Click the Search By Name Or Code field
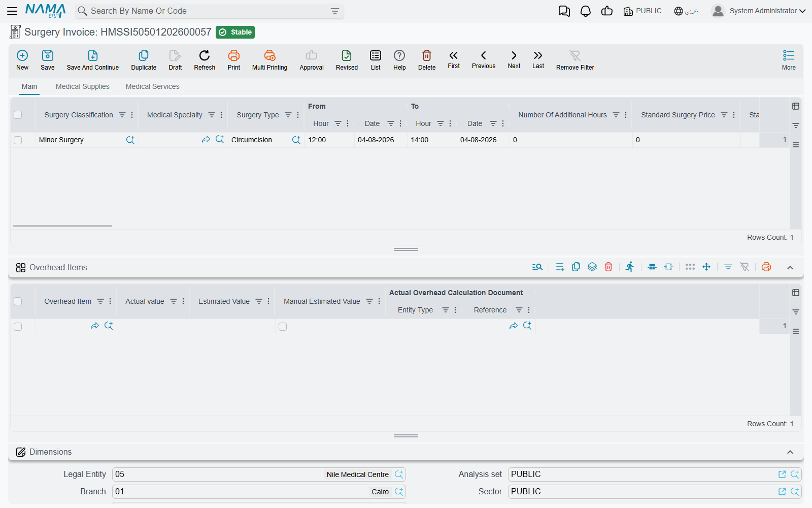The width and height of the screenshot is (812, 508). coord(210,11)
